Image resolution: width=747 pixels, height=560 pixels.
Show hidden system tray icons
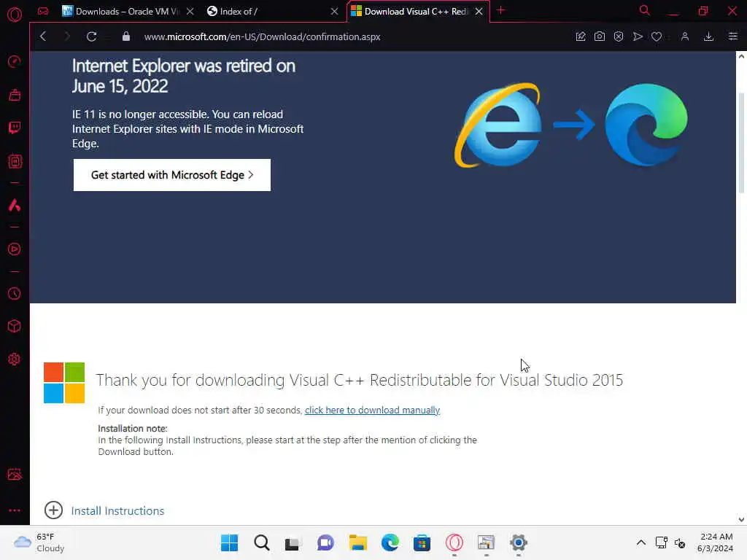coord(641,542)
